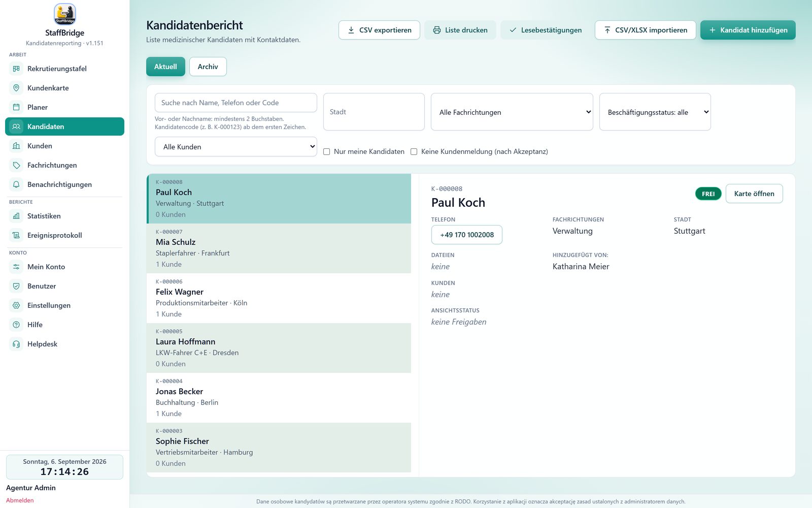The image size is (812, 508).
Task: Click Lesebestätigungen button
Action: [545, 30]
